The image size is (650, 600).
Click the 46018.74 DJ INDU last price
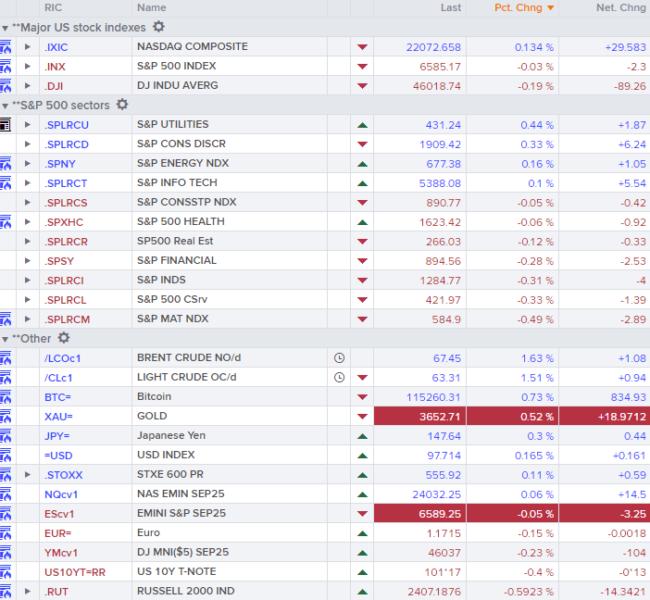tap(437, 86)
